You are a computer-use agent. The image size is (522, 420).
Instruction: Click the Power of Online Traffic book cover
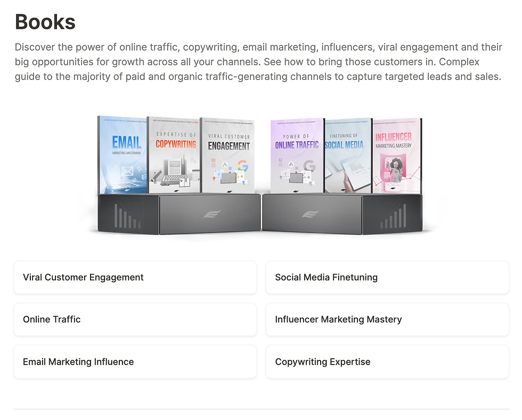pyautogui.click(x=297, y=156)
